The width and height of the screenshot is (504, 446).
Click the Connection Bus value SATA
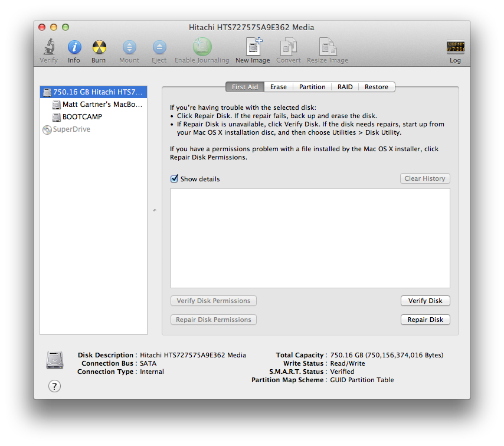click(148, 363)
